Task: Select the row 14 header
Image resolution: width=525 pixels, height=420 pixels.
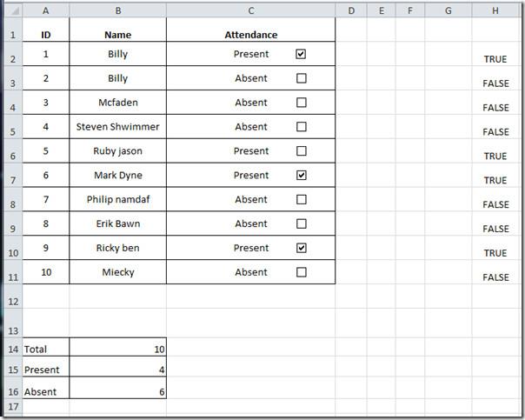Action: (x=10, y=348)
